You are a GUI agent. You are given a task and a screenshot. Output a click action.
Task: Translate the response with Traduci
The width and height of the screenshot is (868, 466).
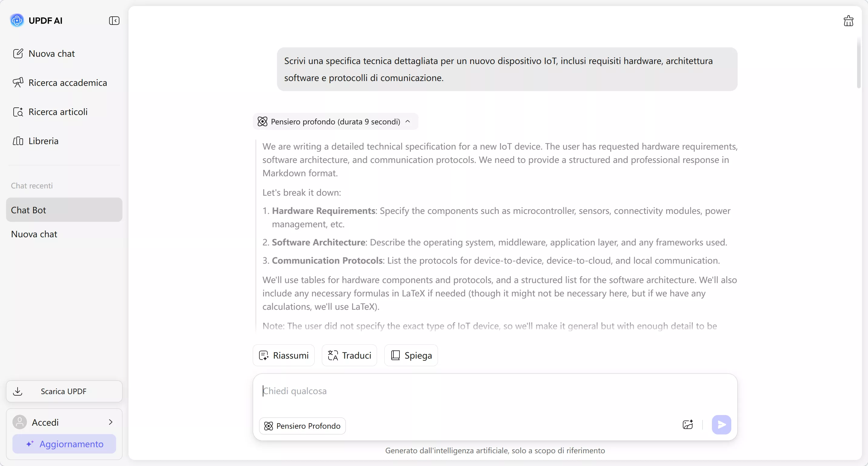[x=349, y=355]
